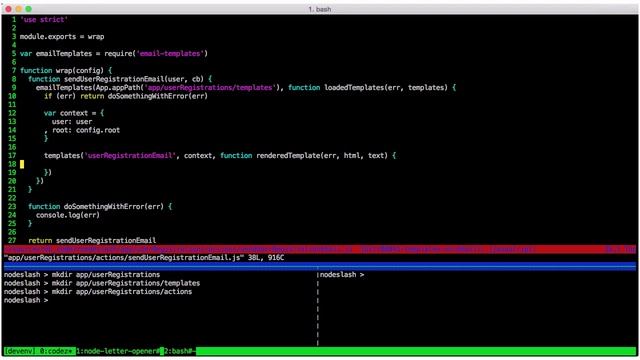The height and width of the screenshot is (360, 640).
Task: Click the 'mkdir app/userRegistrations/actions' command line
Action: pyautogui.click(x=98, y=292)
